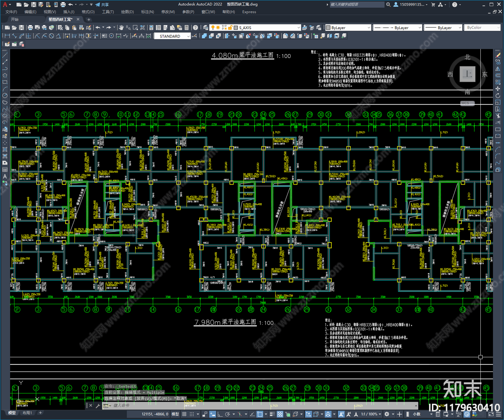Image resolution: width=504 pixels, height=420 pixels.
Task: Open the ByLayer lineweight dropdown
Action: [443, 28]
